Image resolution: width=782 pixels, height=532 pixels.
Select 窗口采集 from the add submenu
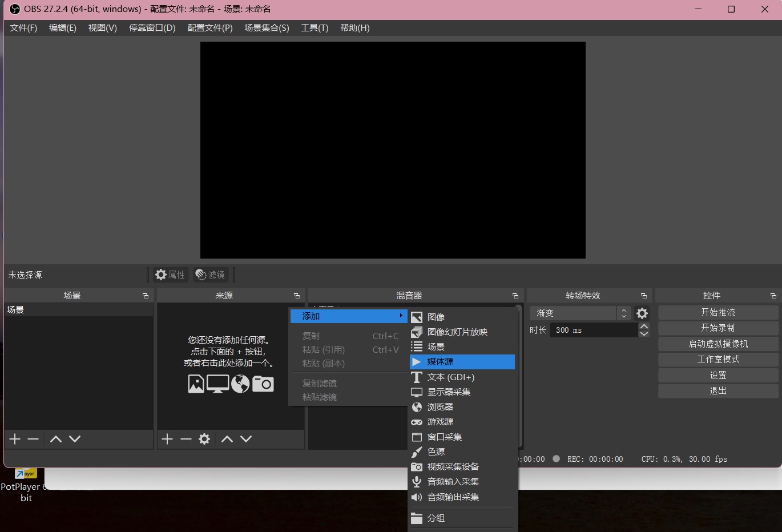[x=444, y=437]
